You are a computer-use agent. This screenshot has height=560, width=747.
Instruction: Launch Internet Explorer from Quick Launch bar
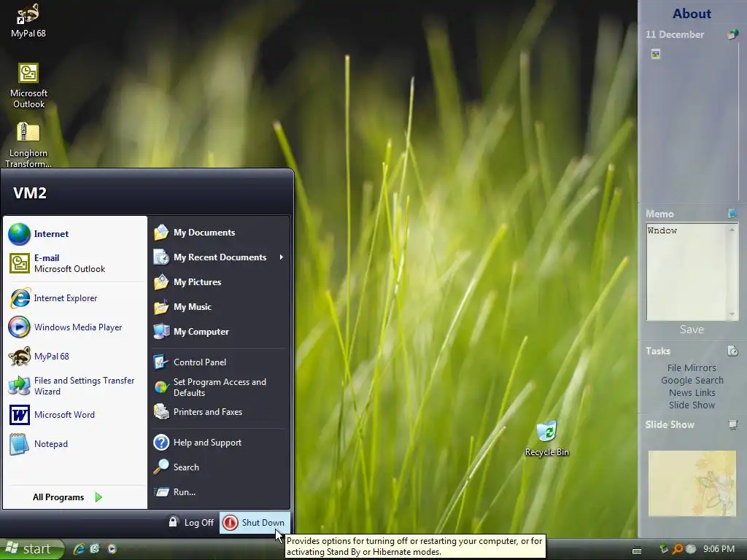coord(79,548)
